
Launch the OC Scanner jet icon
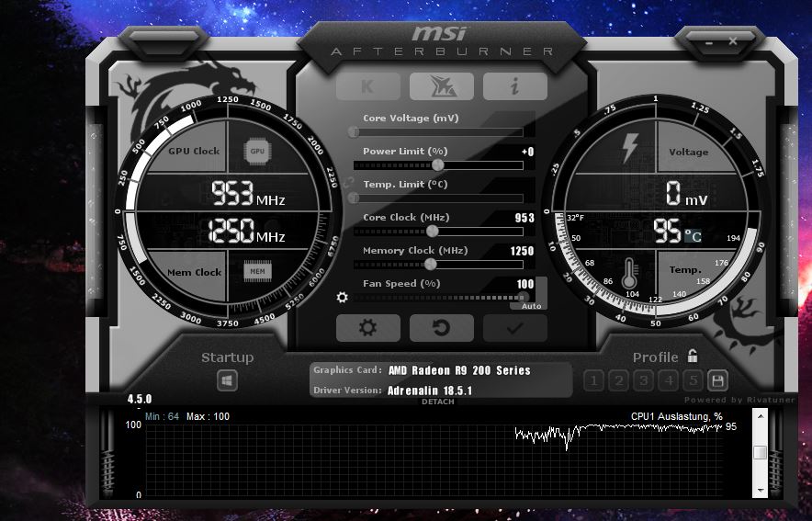tap(441, 86)
